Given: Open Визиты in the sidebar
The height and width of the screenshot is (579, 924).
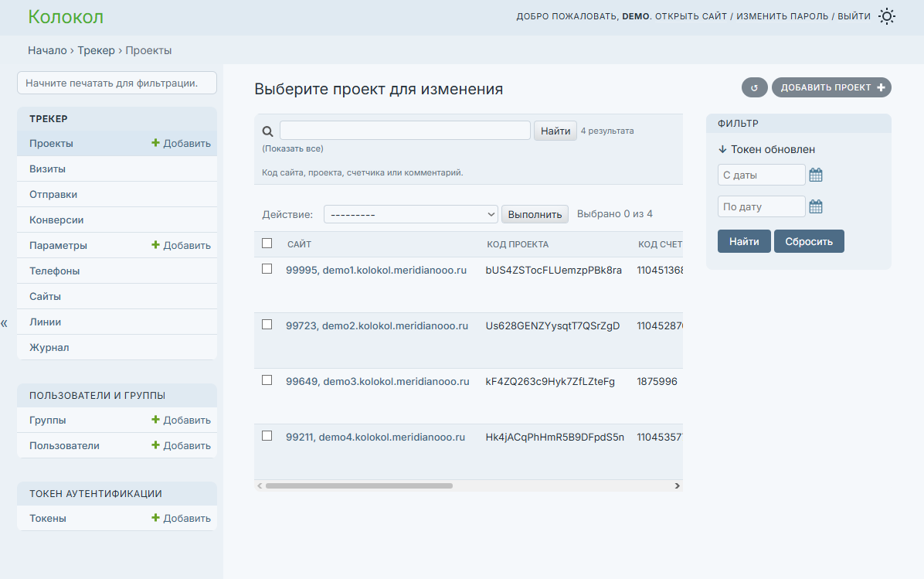Looking at the screenshot, I should pos(48,169).
